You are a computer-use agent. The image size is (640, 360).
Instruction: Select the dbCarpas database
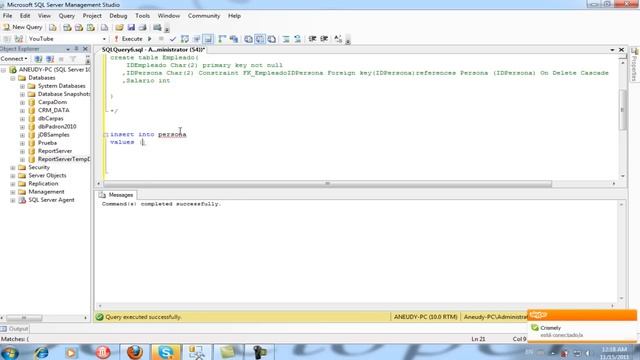click(50, 118)
